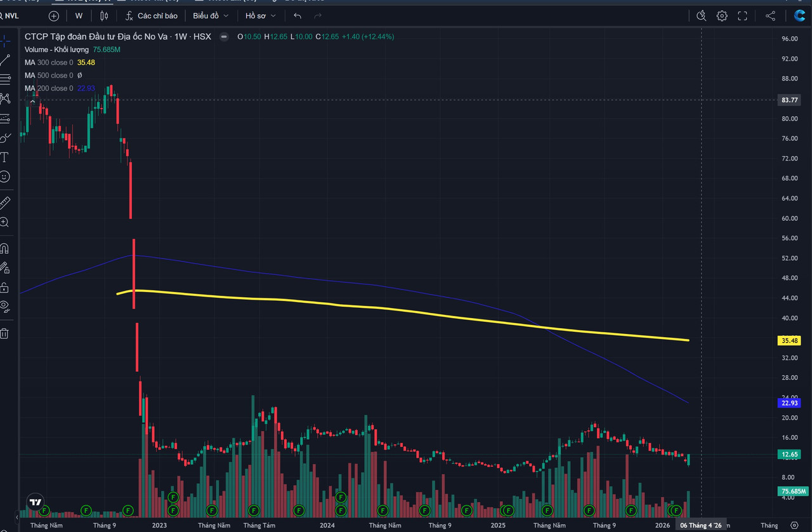Click the share chart icon
The width and height of the screenshot is (812, 532).
[770, 16]
